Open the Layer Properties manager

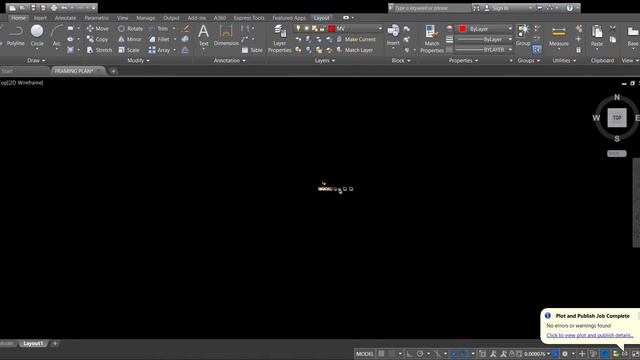coord(280,39)
